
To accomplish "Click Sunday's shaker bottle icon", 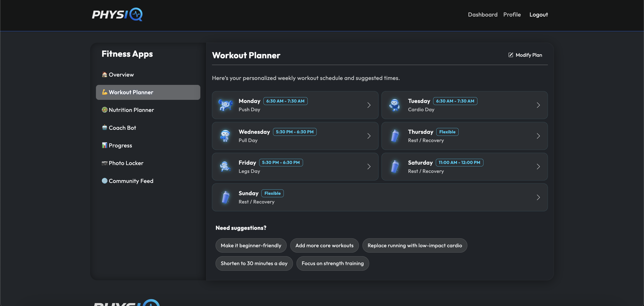I will (225, 197).
